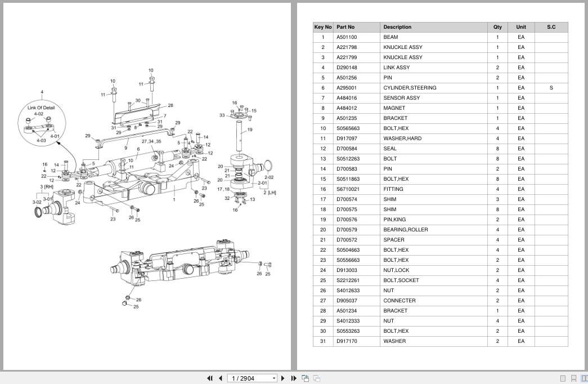Viewport: 588px width, 384px height.
Task: Click the Unit column header
Action: tap(521, 27)
